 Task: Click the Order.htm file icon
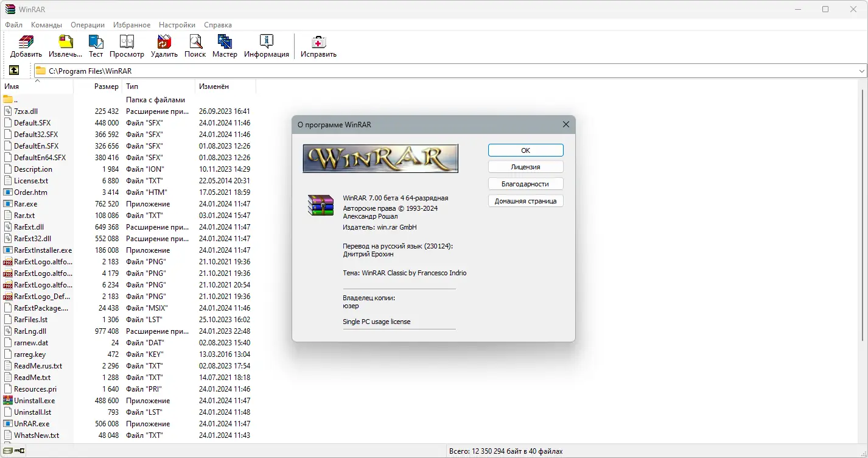click(8, 192)
